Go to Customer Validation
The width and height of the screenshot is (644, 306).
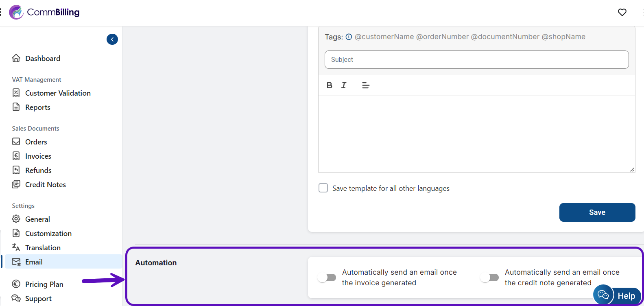(58, 93)
